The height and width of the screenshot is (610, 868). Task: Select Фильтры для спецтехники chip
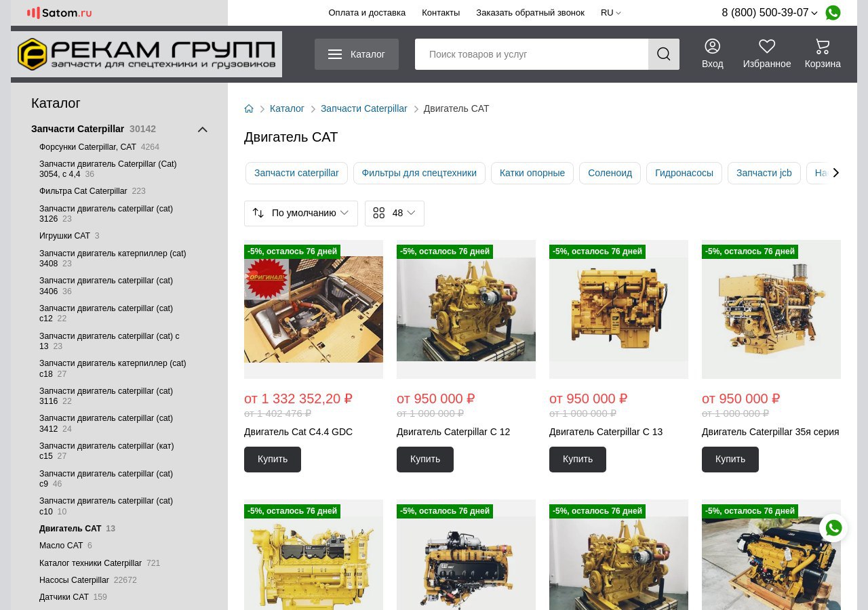click(419, 173)
